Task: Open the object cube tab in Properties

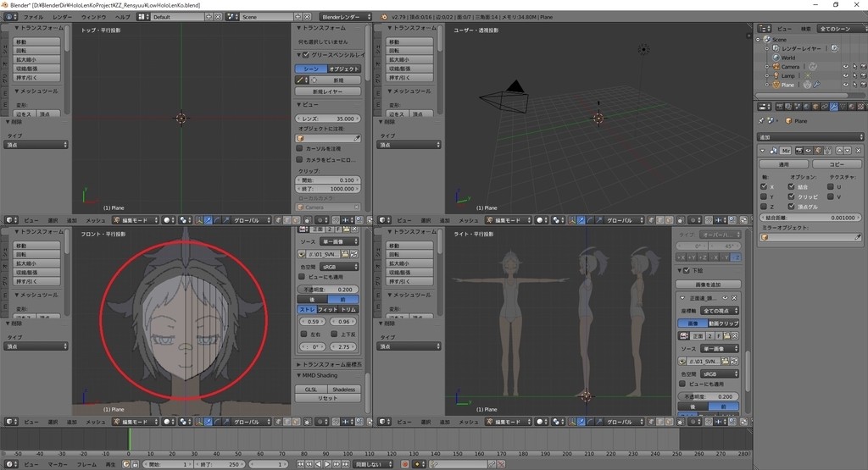Action: [815, 107]
